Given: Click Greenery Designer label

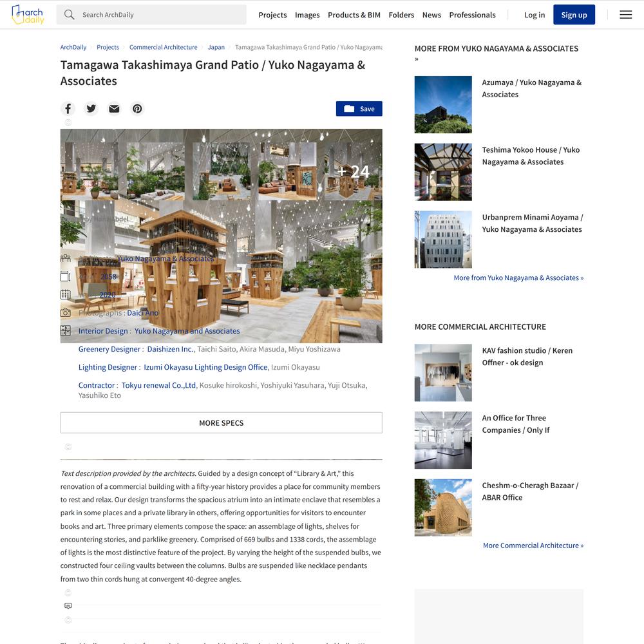Looking at the screenshot, I should [x=109, y=349].
